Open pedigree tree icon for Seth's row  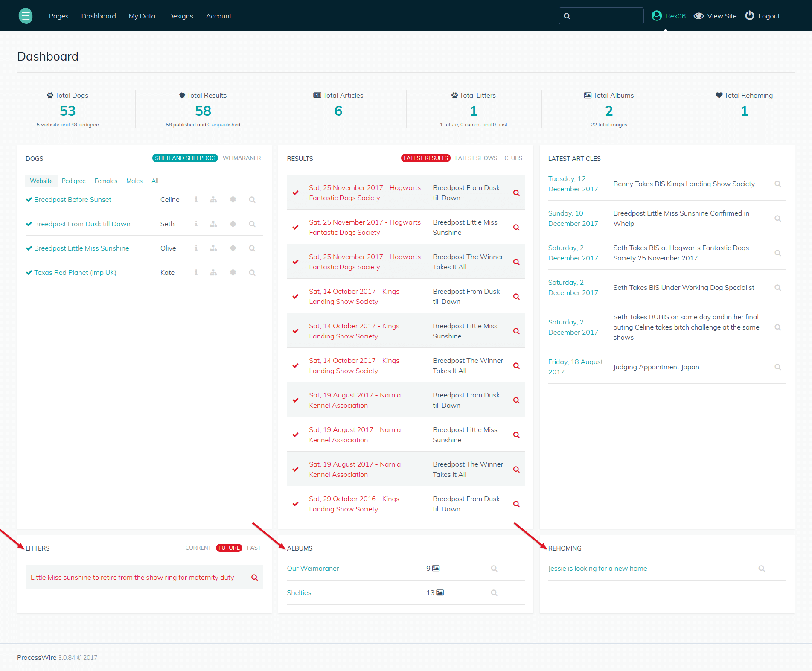point(213,224)
